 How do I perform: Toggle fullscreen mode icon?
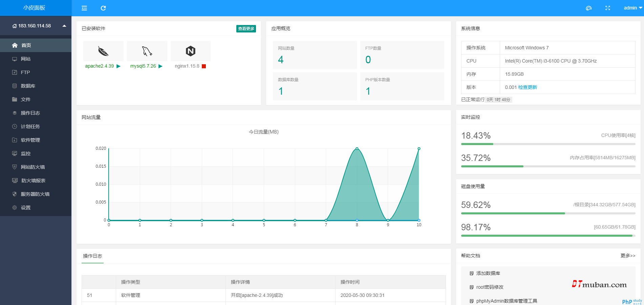(607, 8)
